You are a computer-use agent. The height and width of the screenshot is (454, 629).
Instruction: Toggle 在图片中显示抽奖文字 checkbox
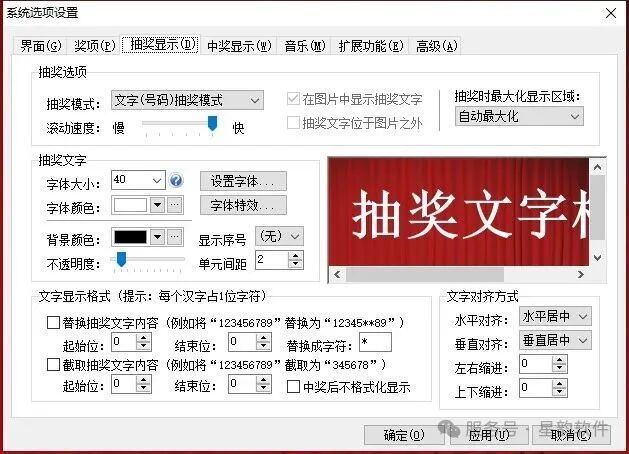click(x=293, y=99)
